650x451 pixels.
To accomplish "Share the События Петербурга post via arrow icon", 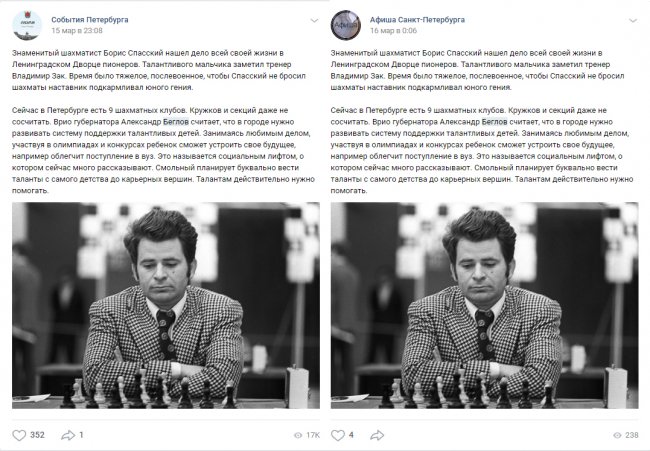I will (68, 435).
